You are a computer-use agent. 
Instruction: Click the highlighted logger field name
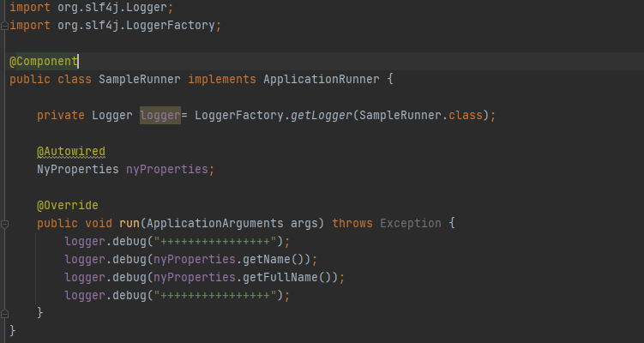pyautogui.click(x=160, y=116)
